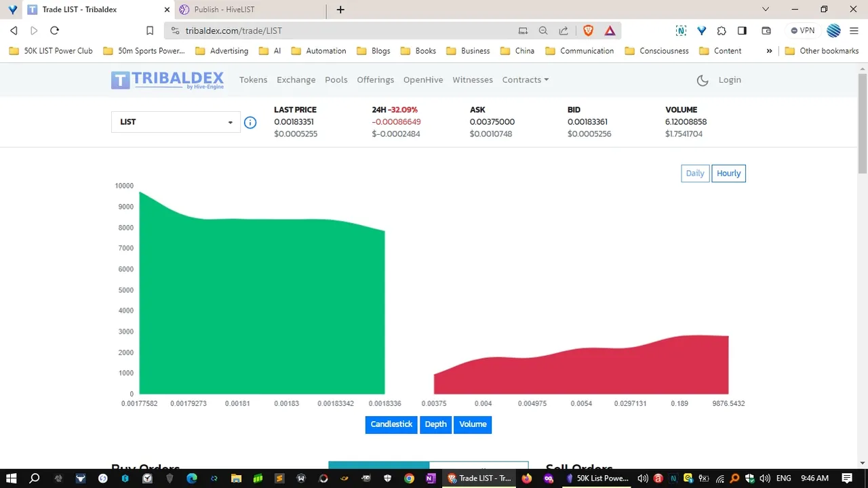The image size is (868, 488).
Task: Open Chrome from the taskbar
Action: [x=409, y=478]
